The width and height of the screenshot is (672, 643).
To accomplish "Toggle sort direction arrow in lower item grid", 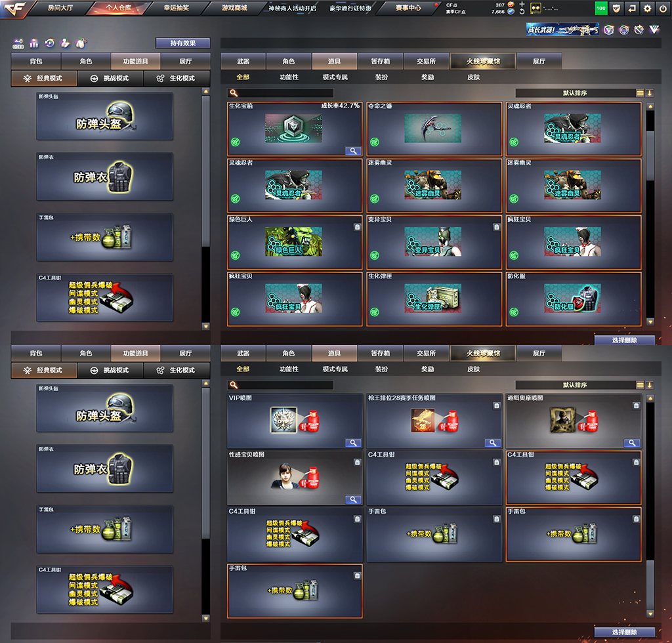I will [x=650, y=385].
